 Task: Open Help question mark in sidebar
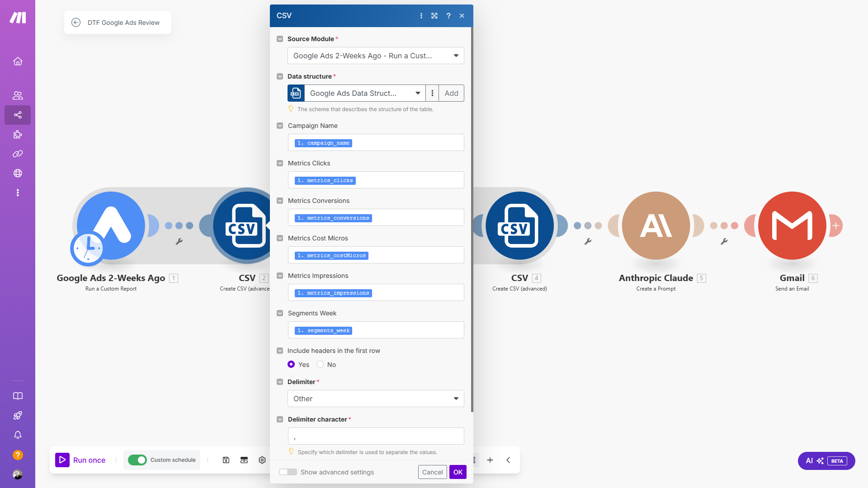pos(18,455)
